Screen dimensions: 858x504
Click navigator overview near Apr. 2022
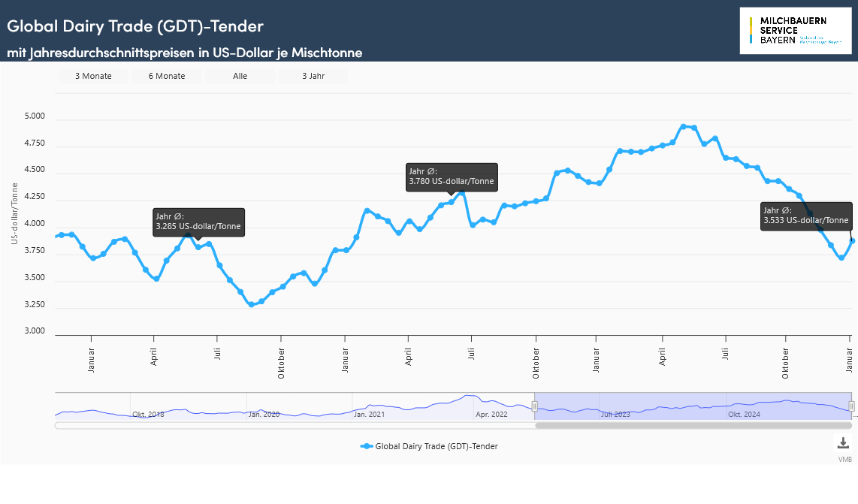(x=491, y=410)
